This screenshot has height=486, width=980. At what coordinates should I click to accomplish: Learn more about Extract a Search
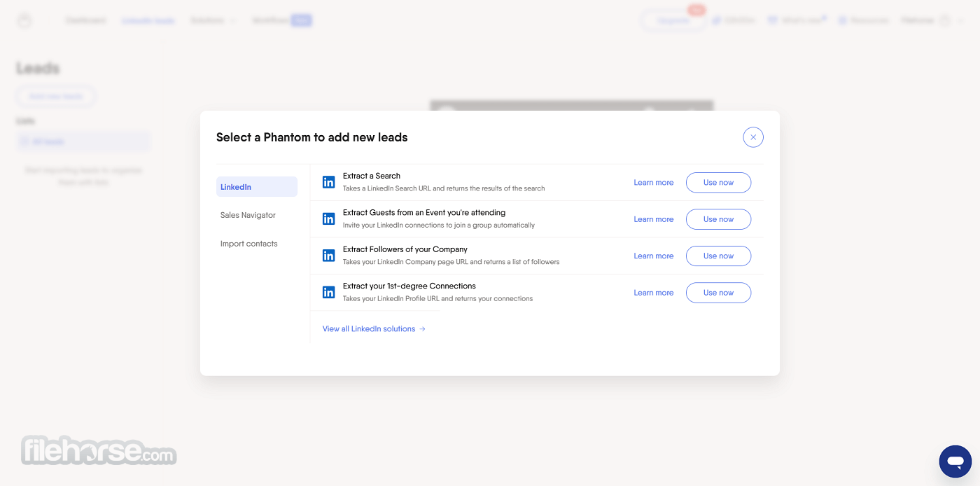(654, 183)
